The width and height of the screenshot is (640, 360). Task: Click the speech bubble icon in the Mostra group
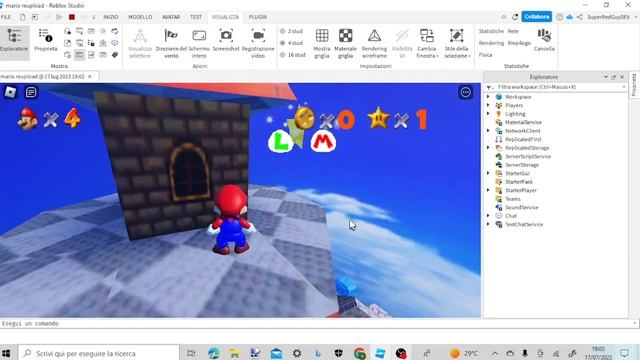pos(115,43)
